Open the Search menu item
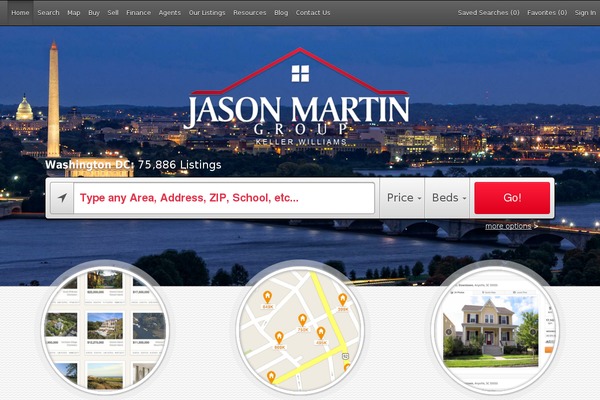 pos(48,13)
